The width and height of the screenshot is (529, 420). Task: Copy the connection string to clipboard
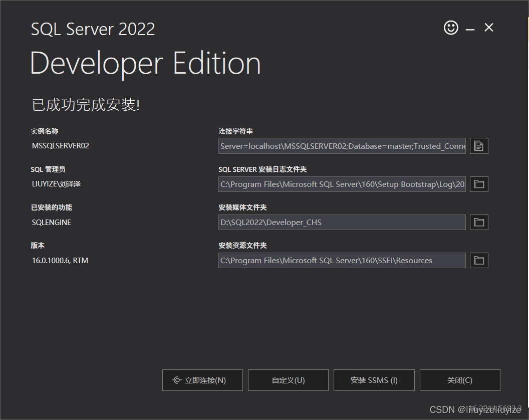479,146
